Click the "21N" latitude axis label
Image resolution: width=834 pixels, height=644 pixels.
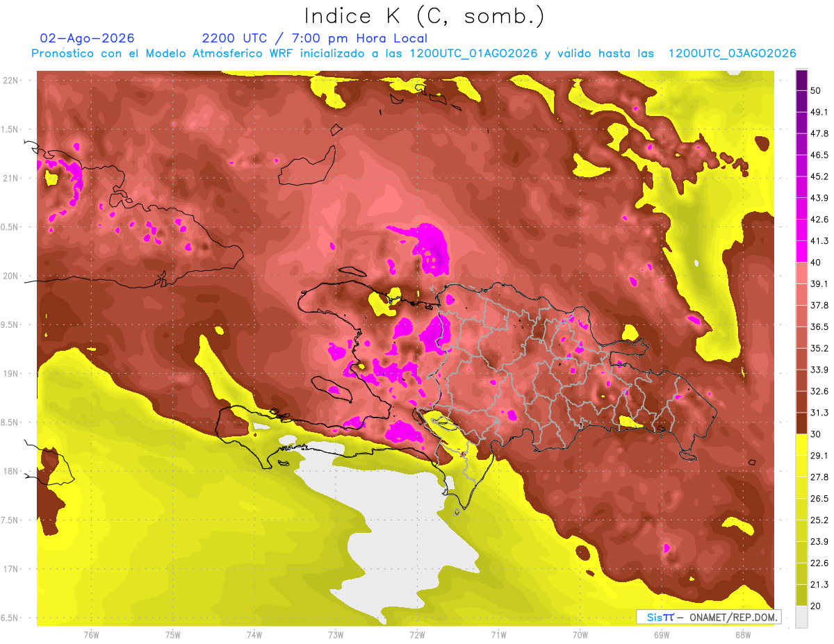(x=11, y=178)
